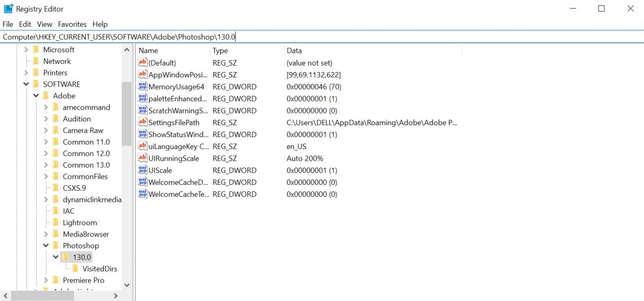Click the folder icon of the Camera Raw key
The image size is (644, 301).
click(x=55, y=131)
